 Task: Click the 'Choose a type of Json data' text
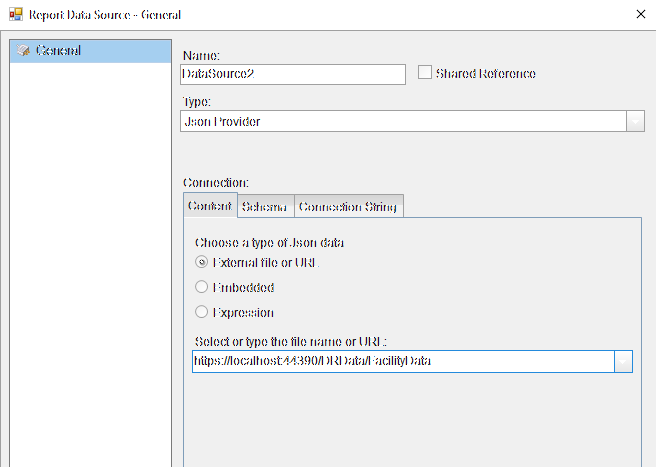269,243
